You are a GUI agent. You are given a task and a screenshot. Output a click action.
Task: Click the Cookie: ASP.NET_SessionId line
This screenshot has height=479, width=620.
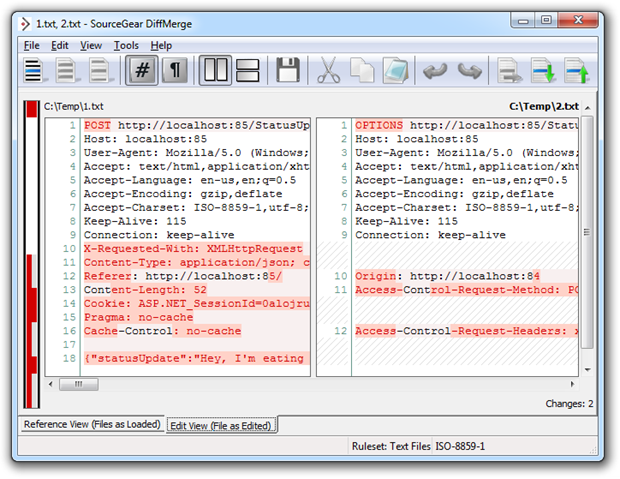(x=197, y=304)
